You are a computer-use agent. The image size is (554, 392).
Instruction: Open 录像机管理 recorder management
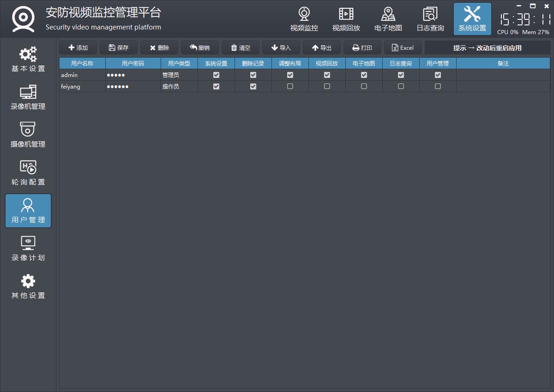pos(28,97)
